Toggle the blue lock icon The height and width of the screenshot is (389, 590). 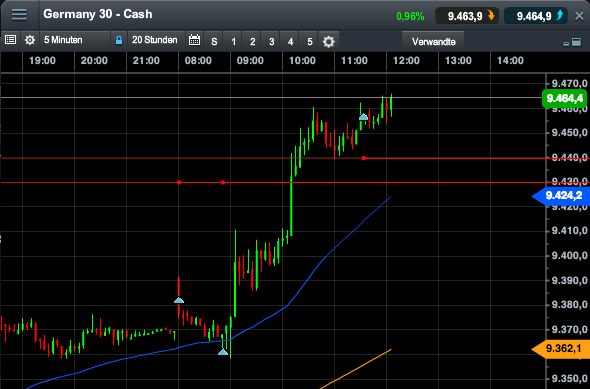(x=119, y=40)
